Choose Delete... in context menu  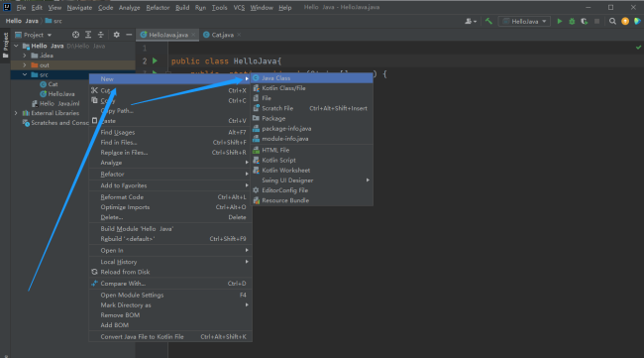170,217
